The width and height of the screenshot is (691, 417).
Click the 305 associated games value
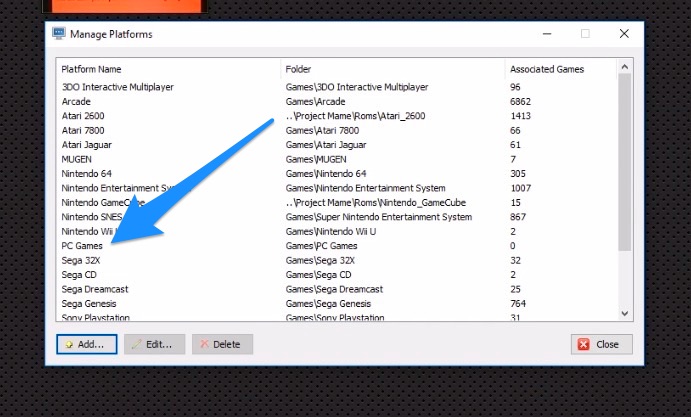(x=518, y=174)
